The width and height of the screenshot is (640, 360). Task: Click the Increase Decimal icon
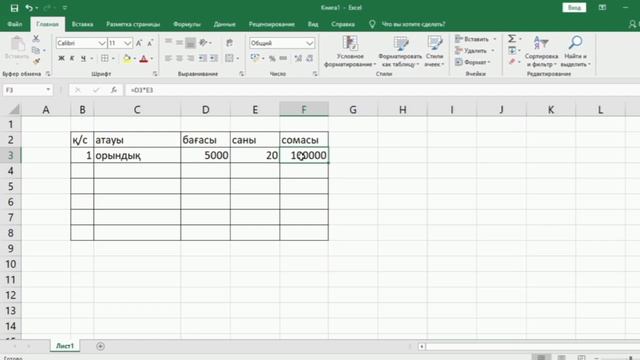[x=298, y=59]
